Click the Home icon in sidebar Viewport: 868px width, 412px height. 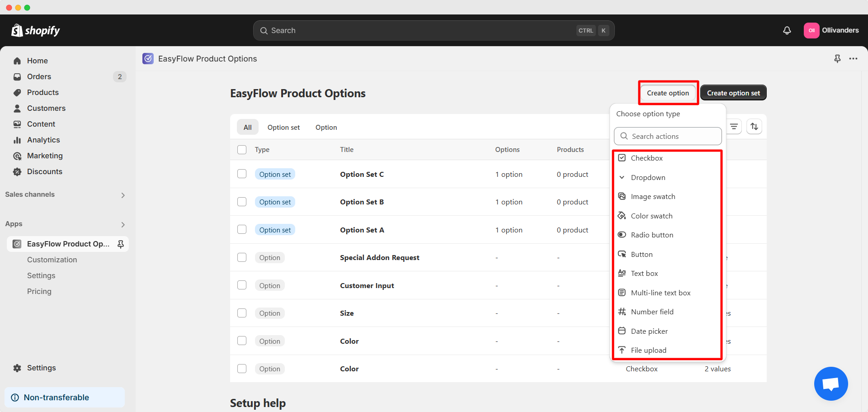[17, 61]
